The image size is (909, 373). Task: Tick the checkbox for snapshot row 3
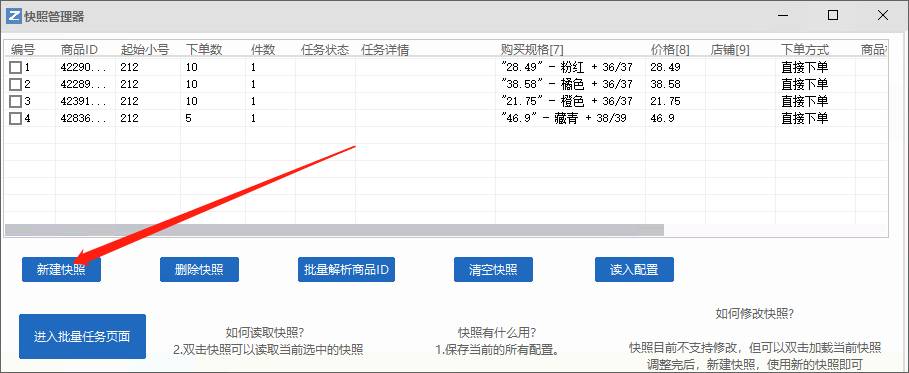click(15, 102)
